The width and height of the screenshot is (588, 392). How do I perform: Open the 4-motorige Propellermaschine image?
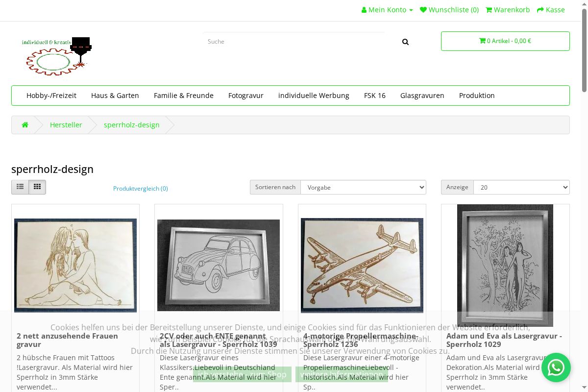point(362,265)
